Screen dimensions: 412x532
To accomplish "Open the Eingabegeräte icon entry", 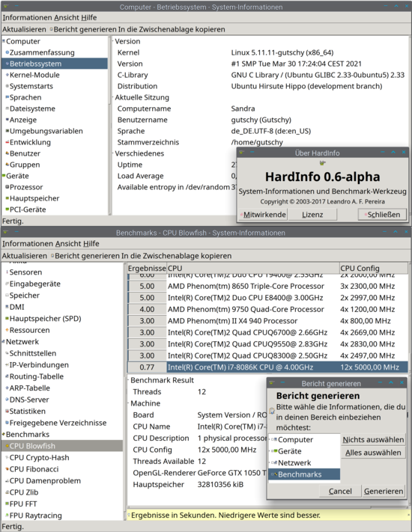I will pyautogui.click(x=7, y=284).
